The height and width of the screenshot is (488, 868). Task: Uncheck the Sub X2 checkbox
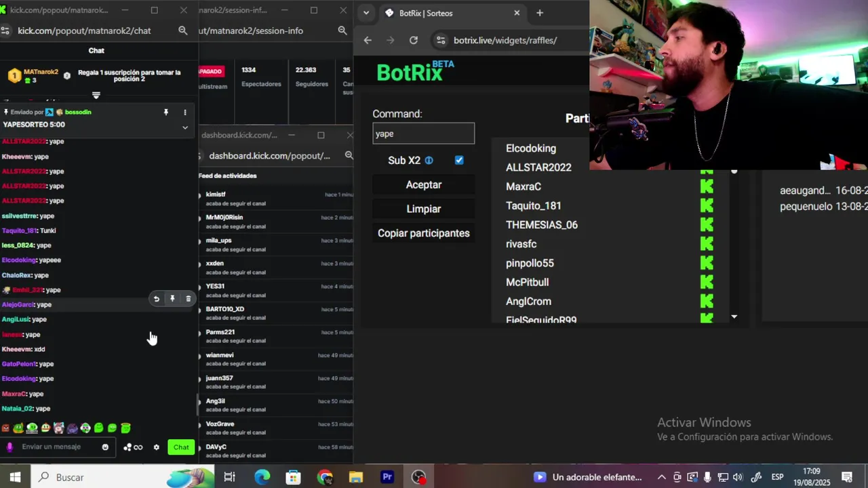tap(459, 161)
